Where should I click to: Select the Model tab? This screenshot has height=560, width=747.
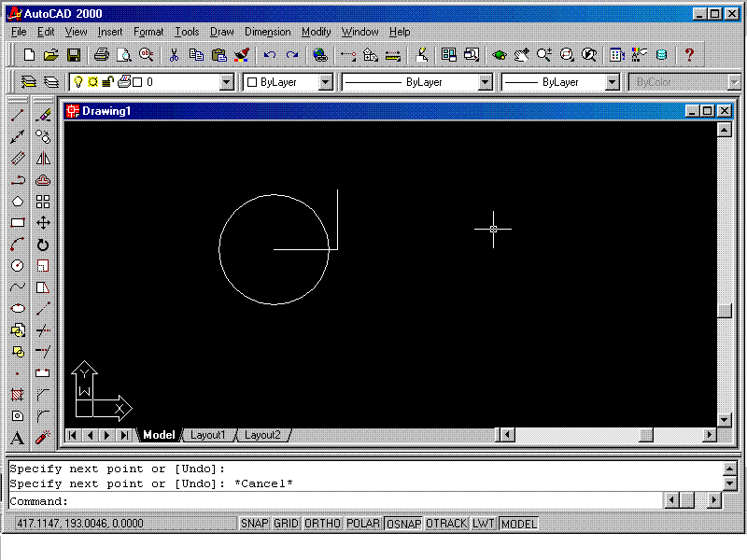click(x=159, y=435)
